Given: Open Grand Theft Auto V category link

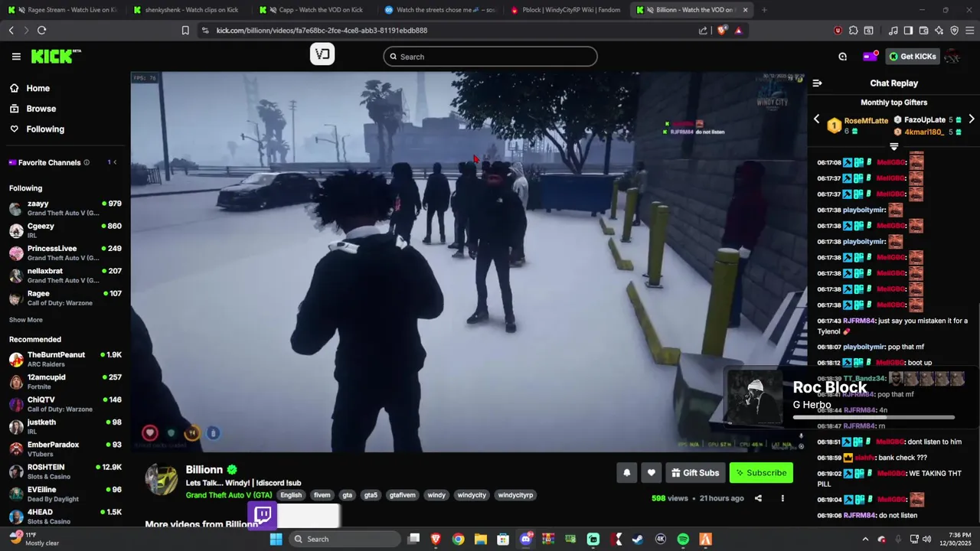Looking at the screenshot, I should [229, 495].
